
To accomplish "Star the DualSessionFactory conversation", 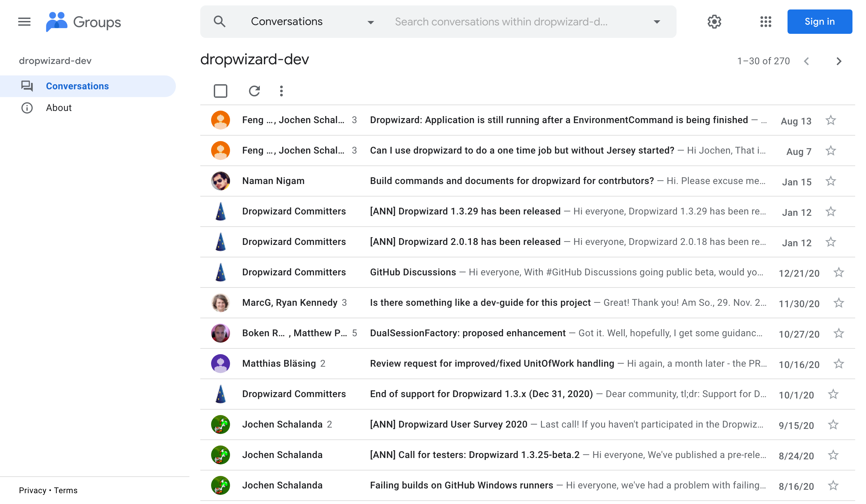I will click(x=839, y=333).
